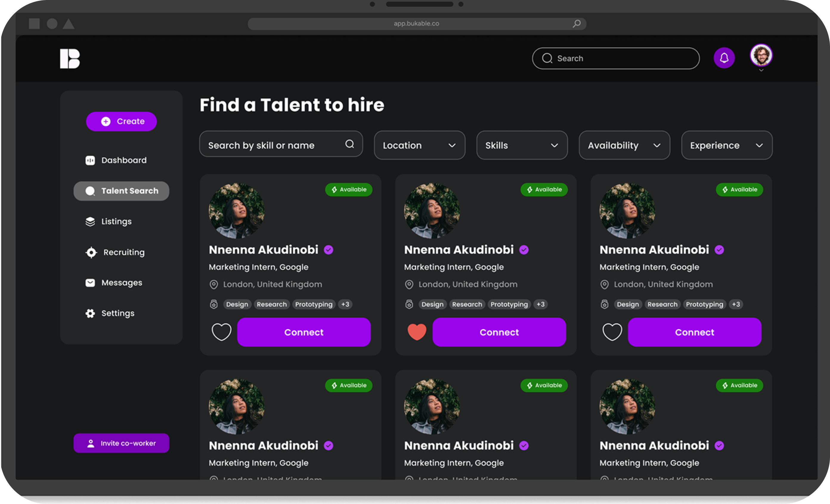Click the browser address bar search icon

[577, 24]
